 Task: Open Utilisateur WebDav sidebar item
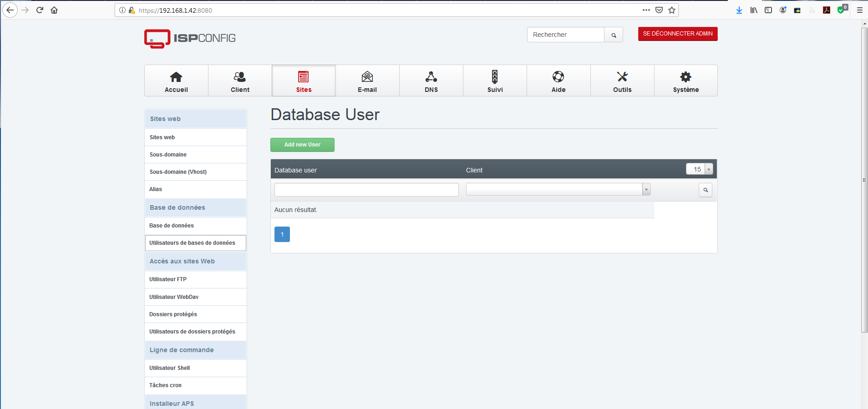[x=196, y=297]
